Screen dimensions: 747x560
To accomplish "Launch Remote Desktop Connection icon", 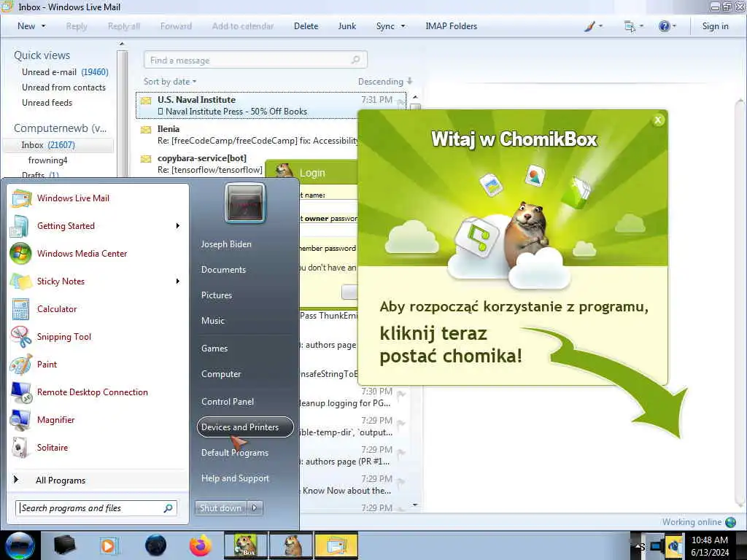I will (20, 392).
